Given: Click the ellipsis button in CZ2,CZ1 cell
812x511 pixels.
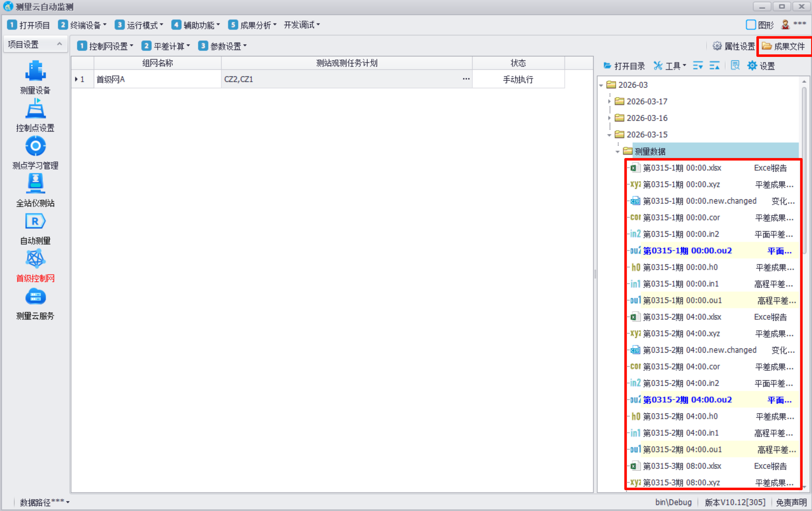Looking at the screenshot, I should [x=466, y=79].
